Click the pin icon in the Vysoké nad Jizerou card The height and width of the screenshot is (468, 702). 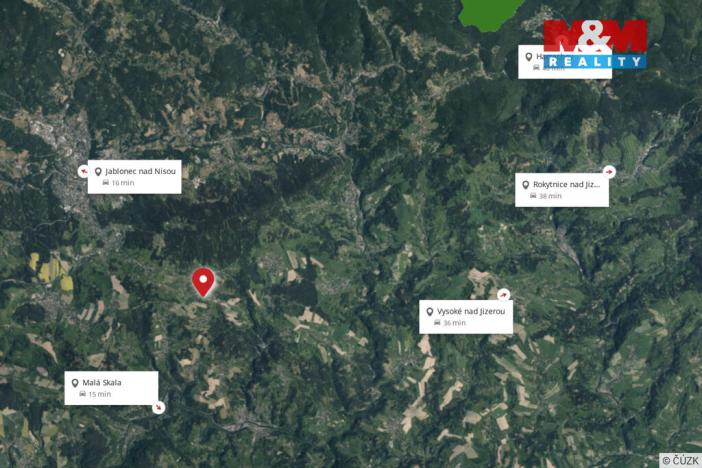point(429,312)
